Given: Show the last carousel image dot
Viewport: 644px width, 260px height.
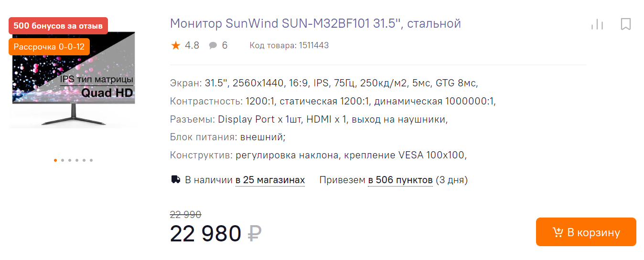Looking at the screenshot, I should [x=91, y=160].
